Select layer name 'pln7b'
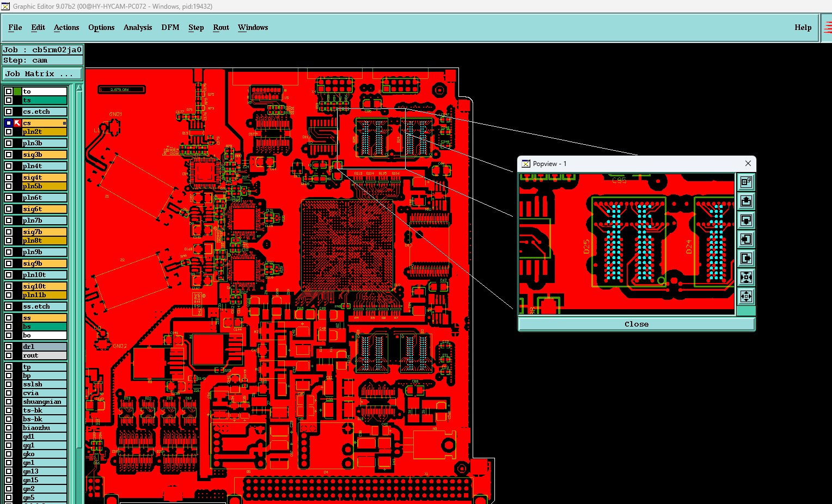Screen dimensions: 832x504 [45, 220]
